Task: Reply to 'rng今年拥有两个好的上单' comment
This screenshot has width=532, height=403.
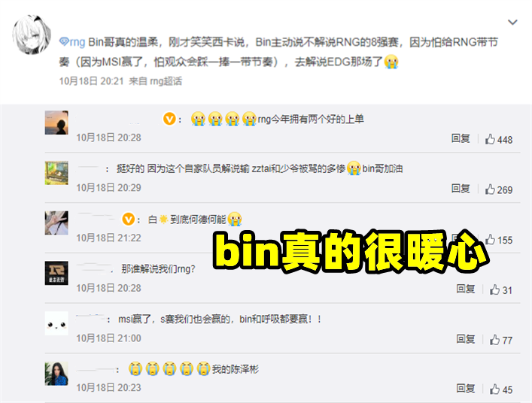Action: click(461, 138)
